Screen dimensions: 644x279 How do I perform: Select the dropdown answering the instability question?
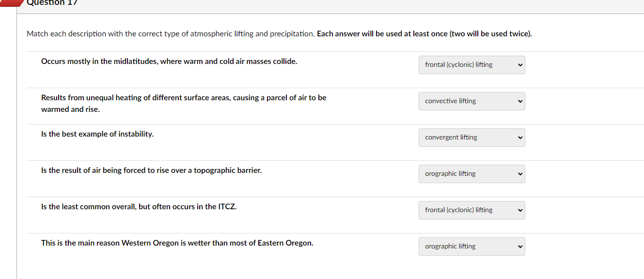point(471,137)
